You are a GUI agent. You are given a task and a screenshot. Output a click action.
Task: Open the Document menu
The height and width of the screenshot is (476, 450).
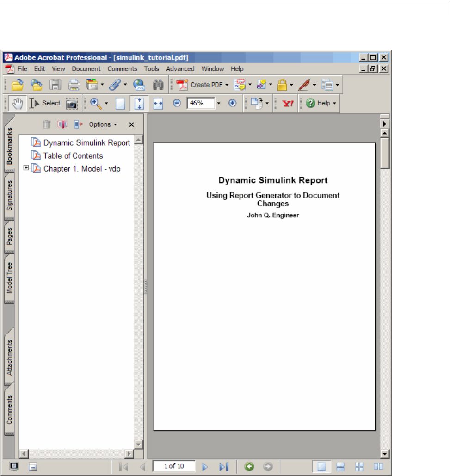point(86,69)
